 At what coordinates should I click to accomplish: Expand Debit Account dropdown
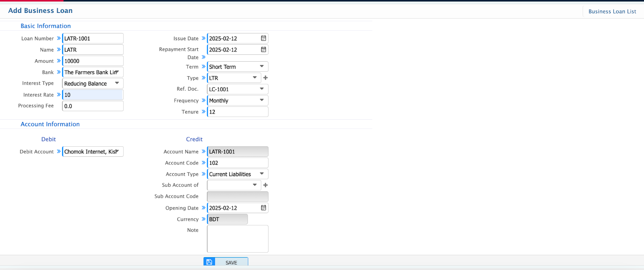point(93,152)
